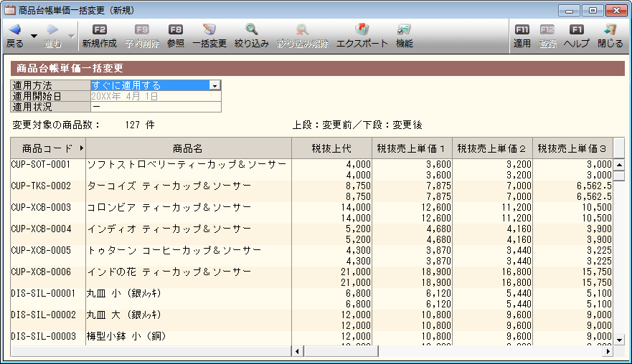Click the 税抜売上単価１ column header
632x364 pixels.
point(412,148)
